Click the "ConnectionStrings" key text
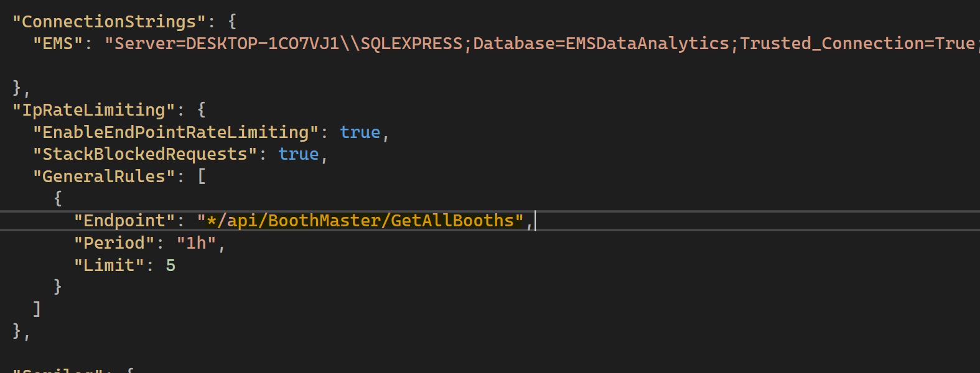Screen dimensions: 980x373 point(108,22)
